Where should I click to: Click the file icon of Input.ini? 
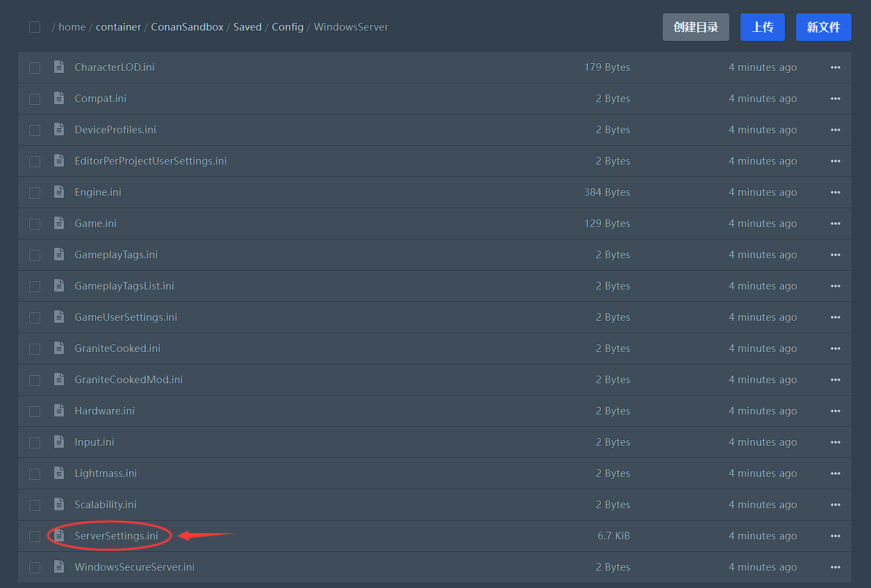click(x=59, y=442)
